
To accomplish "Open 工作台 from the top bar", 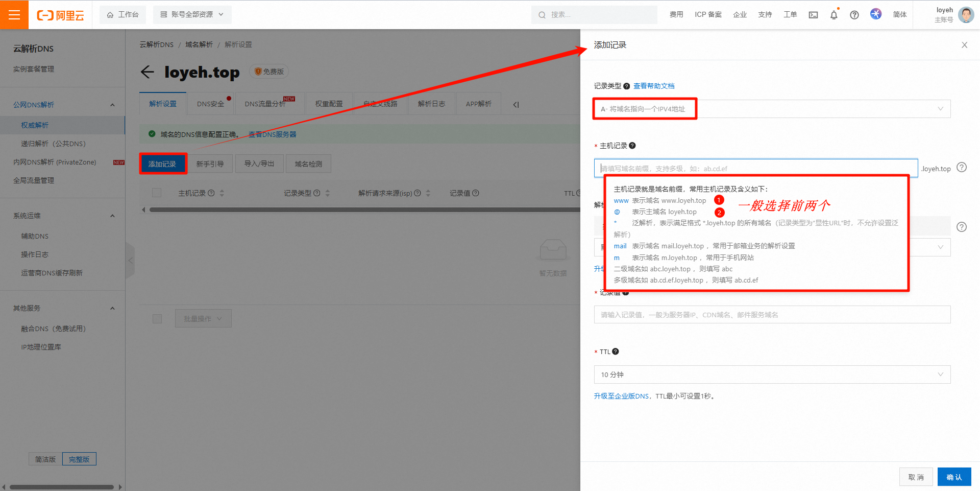I will 122,15.
